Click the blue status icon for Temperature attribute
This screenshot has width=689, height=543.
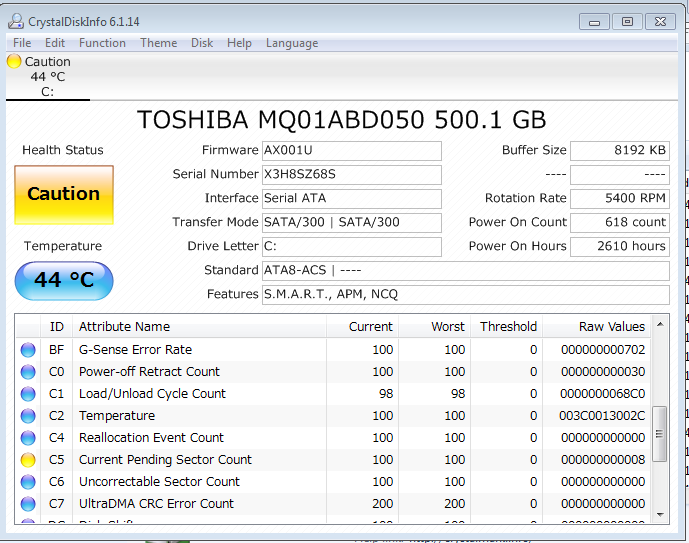pos(28,416)
